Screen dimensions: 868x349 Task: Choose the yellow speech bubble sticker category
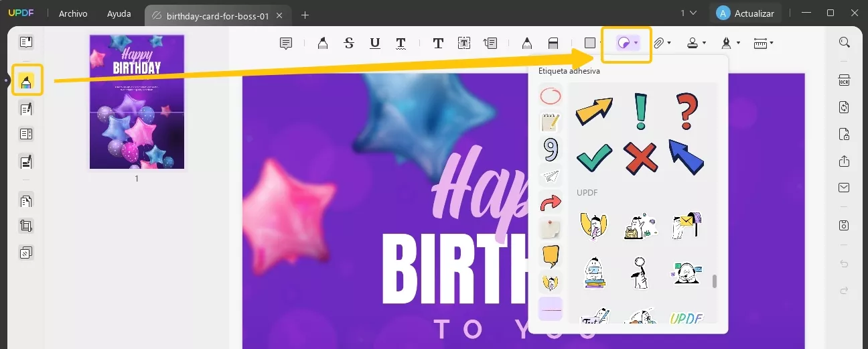coord(550,255)
